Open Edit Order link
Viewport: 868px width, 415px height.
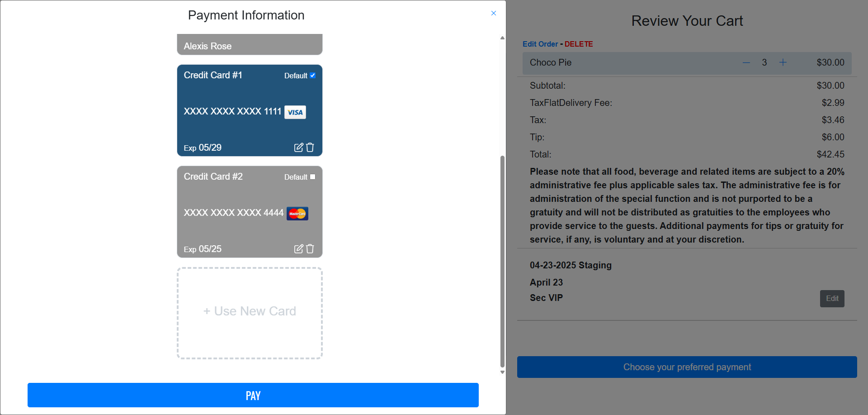coord(540,44)
